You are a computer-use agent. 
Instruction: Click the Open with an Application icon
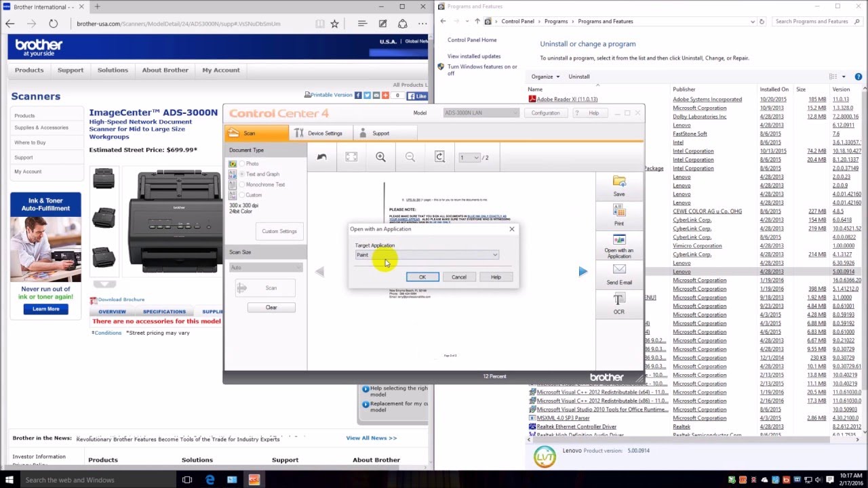pos(619,240)
